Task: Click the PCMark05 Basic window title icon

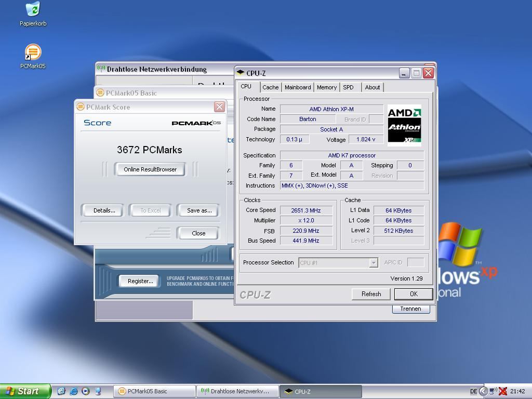Action: 100,92
